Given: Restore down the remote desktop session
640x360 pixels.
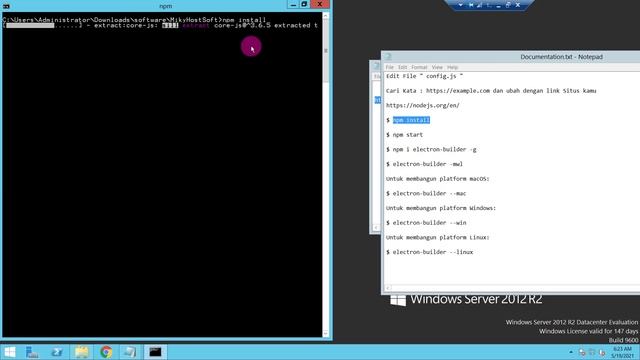Looking at the screenshot, I should (508, 5).
